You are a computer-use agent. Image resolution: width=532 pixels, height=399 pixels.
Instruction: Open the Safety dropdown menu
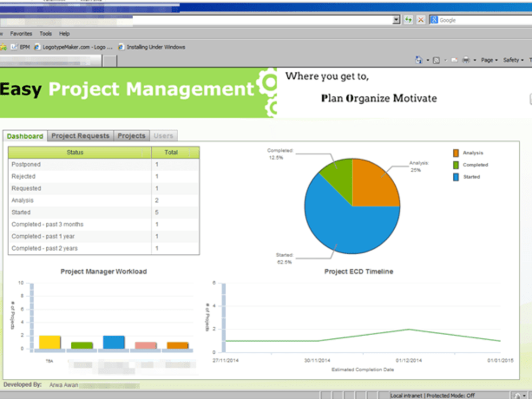pyautogui.click(x=513, y=60)
